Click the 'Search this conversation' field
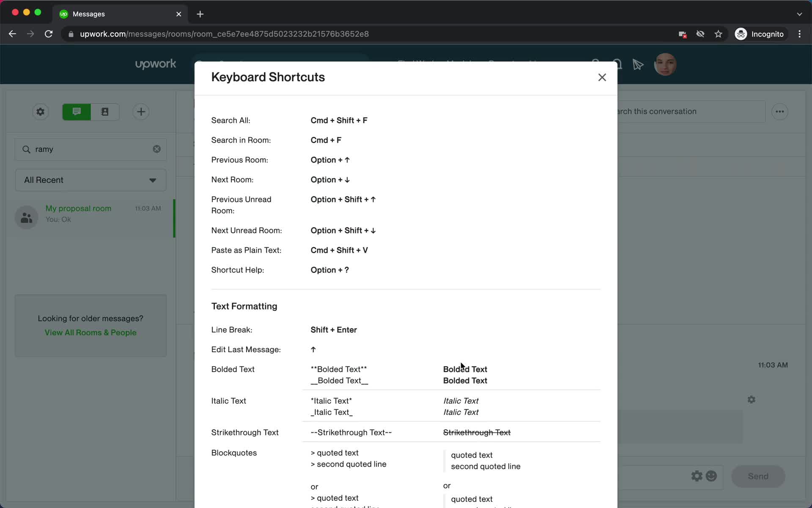This screenshot has height=508, width=812. [691, 112]
